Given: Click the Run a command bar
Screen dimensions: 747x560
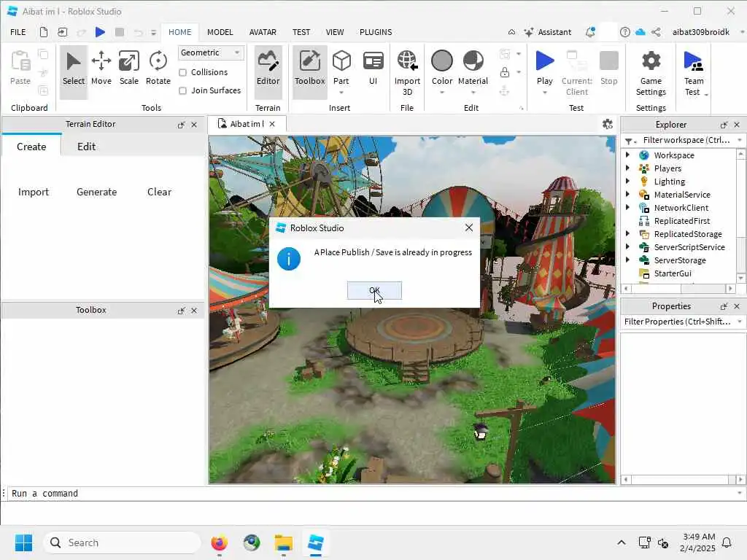Looking at the screenshot, I should coord(371,494).
